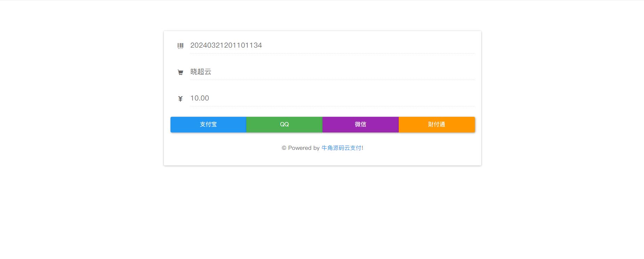Screen dimensions: 644x259
Task: Click the "© Powered by" footer text
Action: tap(301, 148)
